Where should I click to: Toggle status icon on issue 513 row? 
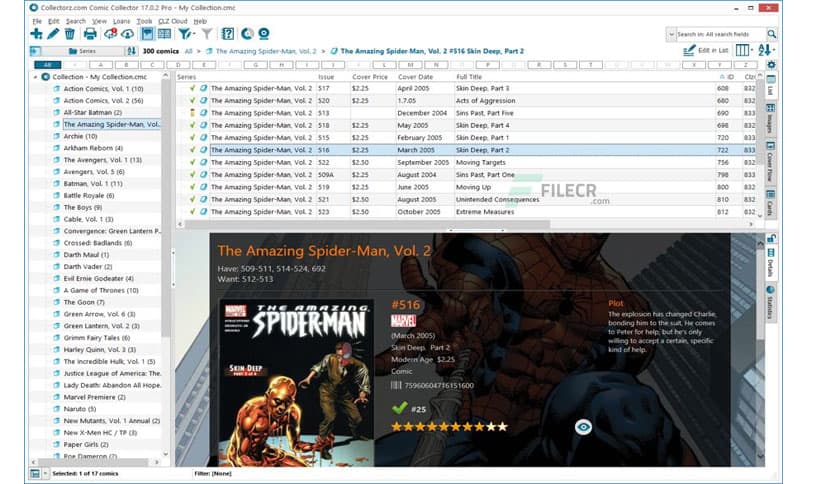(x=192, y=113)
